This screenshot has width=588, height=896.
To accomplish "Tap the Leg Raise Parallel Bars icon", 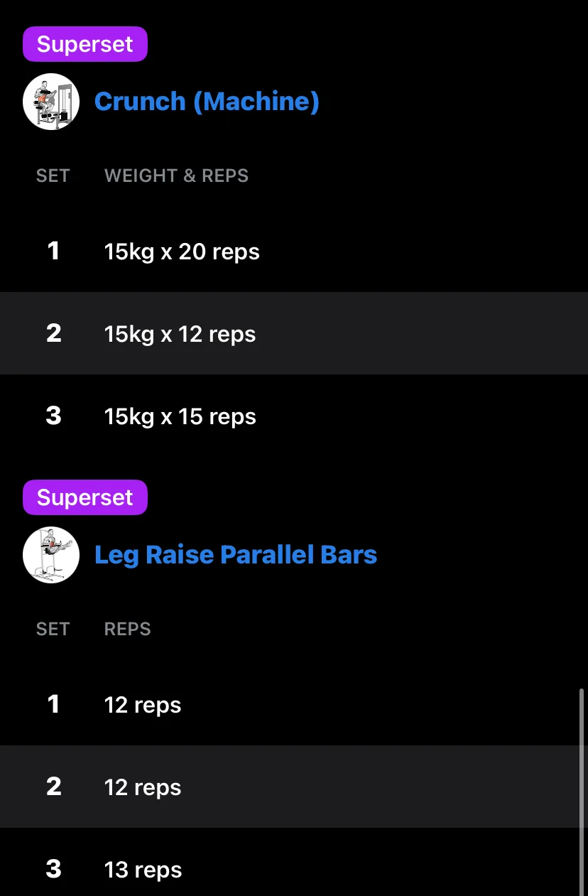I will click(51, 555).
